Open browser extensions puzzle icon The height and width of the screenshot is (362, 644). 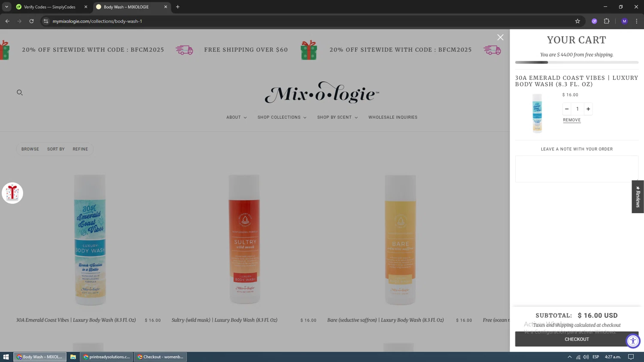coord(607,21)
